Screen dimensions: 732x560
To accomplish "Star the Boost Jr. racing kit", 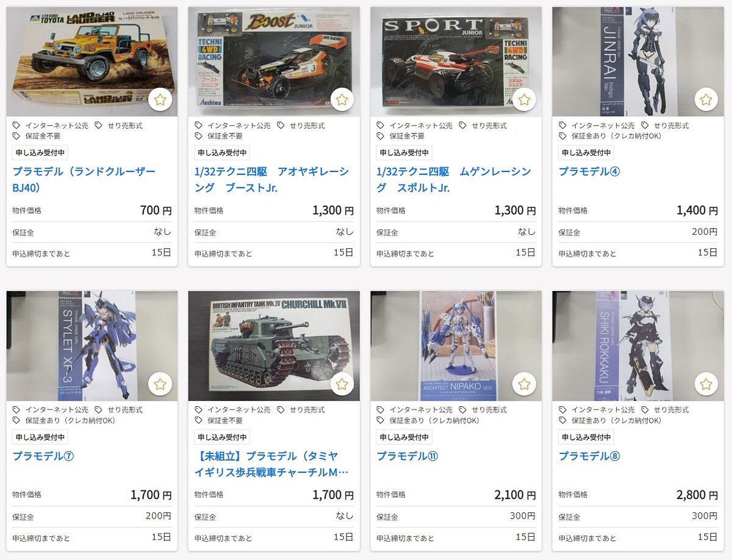I will (342, 99).
